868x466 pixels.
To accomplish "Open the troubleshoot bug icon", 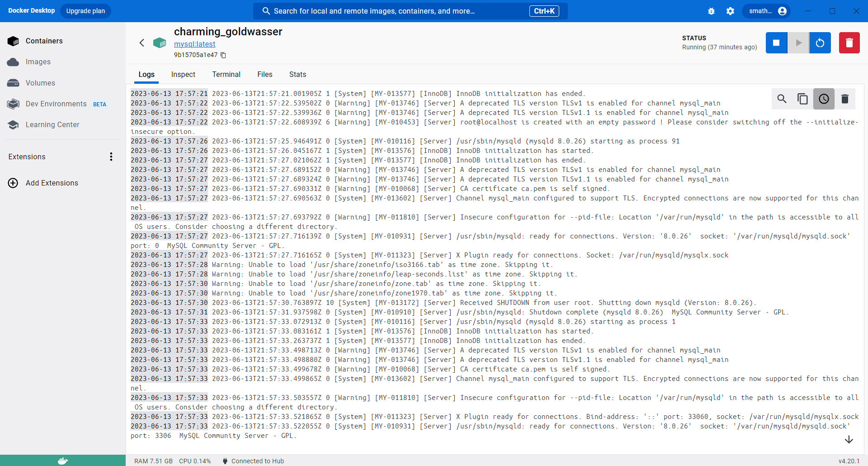I will pyautogui.click(x=711, y=11).
